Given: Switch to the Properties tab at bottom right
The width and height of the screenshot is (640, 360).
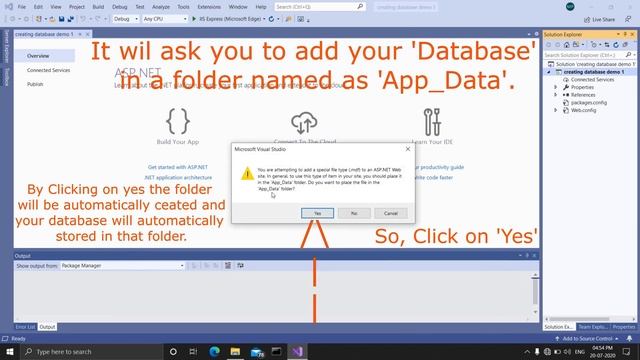Looking at the screenshot, I should [623, 327].
